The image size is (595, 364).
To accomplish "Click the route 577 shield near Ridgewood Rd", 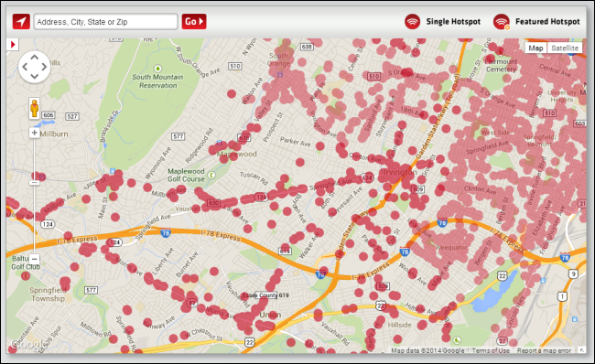I will 178,136.
